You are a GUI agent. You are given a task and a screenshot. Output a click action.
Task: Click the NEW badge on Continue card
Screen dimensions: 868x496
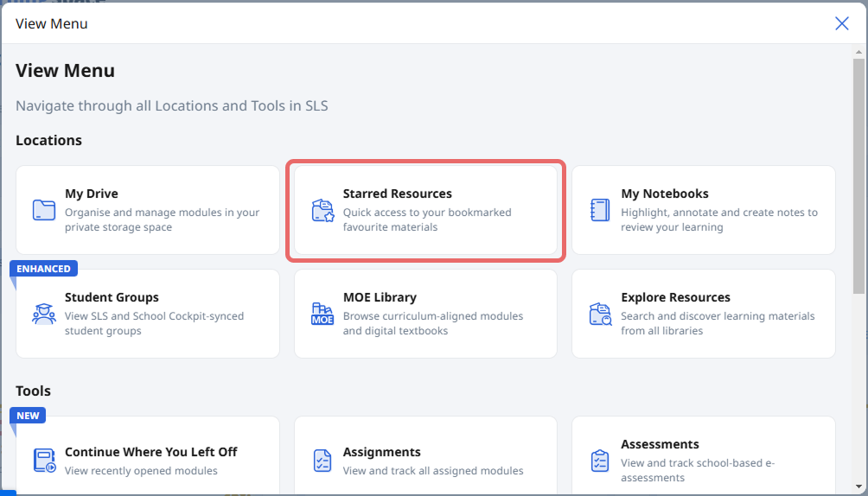(x=28, y=416)
